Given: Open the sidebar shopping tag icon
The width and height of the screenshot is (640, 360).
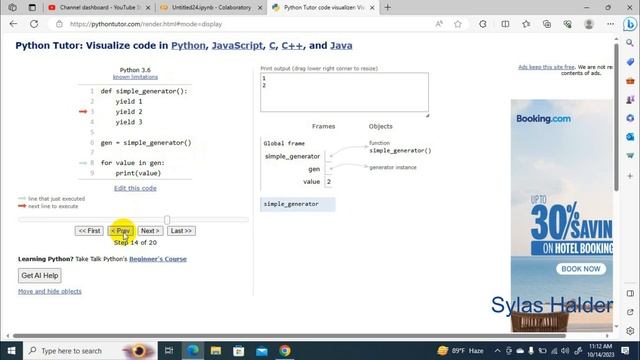Looking at the screenshot, I should (x=630, y=62).
